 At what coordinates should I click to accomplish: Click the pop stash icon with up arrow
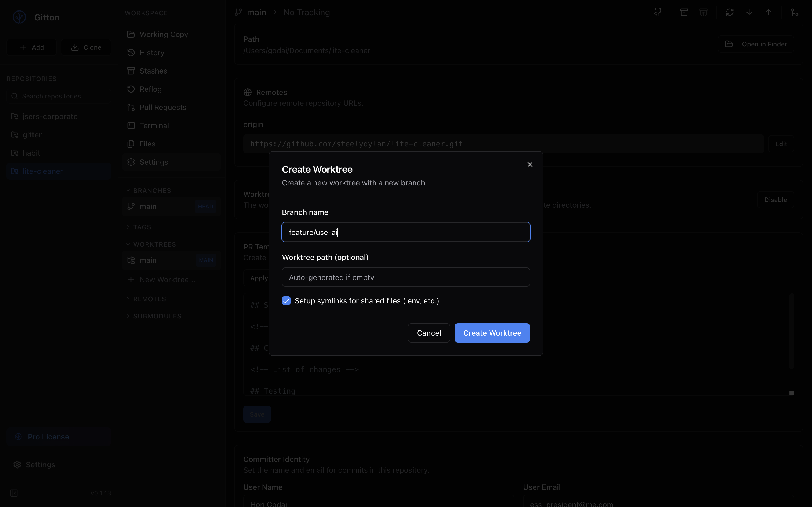click(703, 12)
